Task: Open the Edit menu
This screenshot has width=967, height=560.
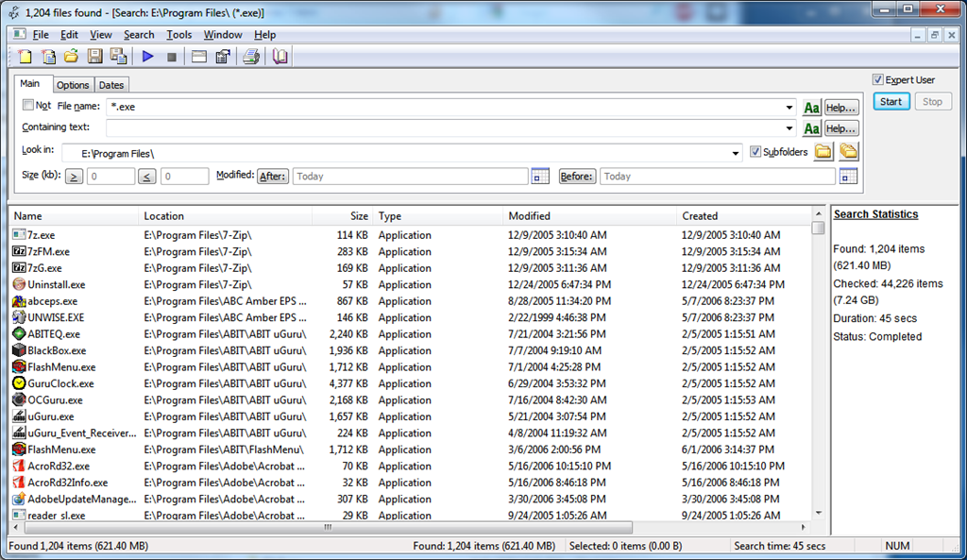Action: pyautogui.click(x=69, y=35)
